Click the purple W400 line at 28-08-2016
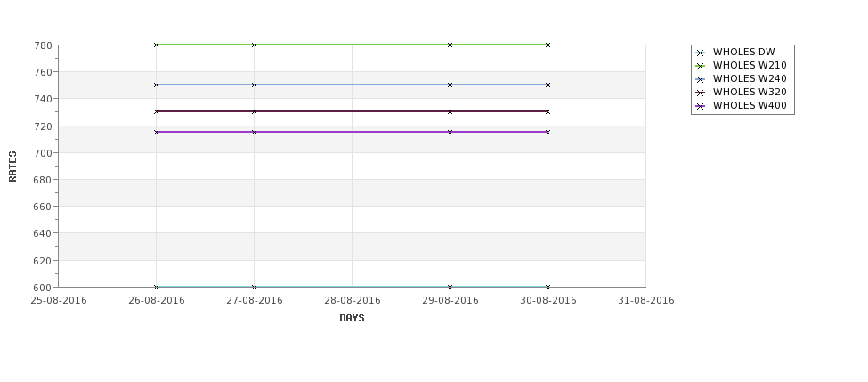868x382 pixels. (352, 132)
